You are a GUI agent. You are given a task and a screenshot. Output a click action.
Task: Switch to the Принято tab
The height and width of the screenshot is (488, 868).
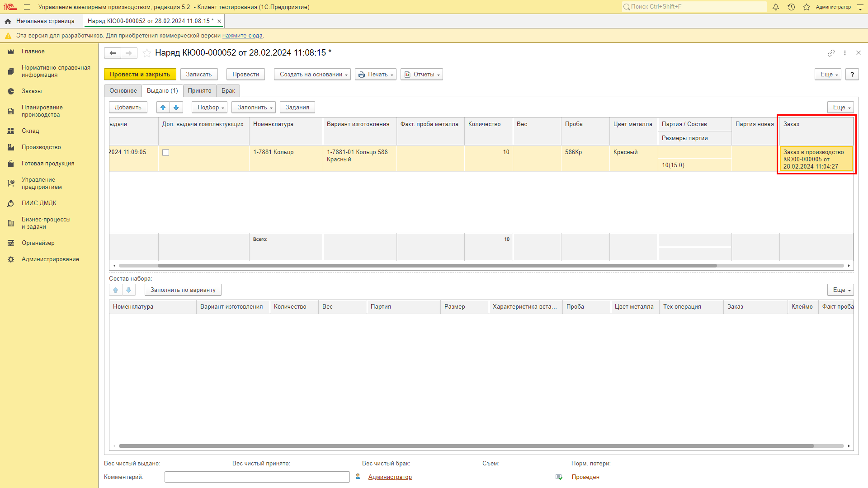tap(199, 91)
